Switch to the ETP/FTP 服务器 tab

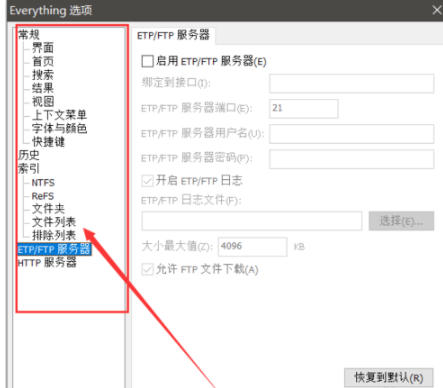(173, 35)
